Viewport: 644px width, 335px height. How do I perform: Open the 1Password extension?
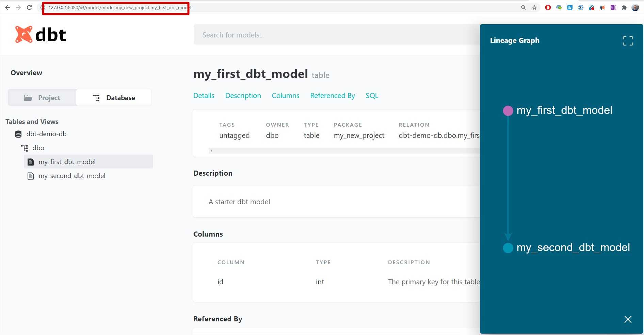tap(580, 7)
